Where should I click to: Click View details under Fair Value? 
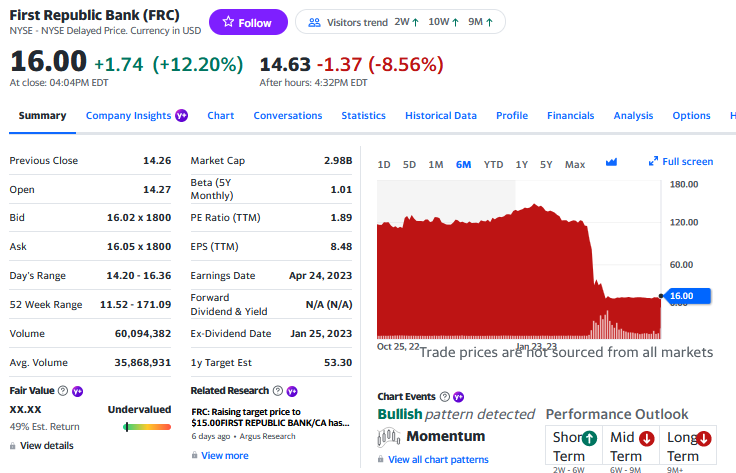click(46, 446)
